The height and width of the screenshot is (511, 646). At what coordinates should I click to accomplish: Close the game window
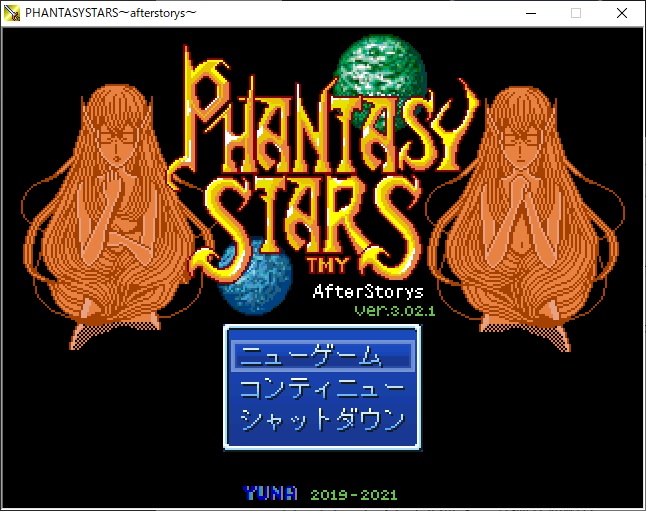pyautogui.click(x=622, y=13)
